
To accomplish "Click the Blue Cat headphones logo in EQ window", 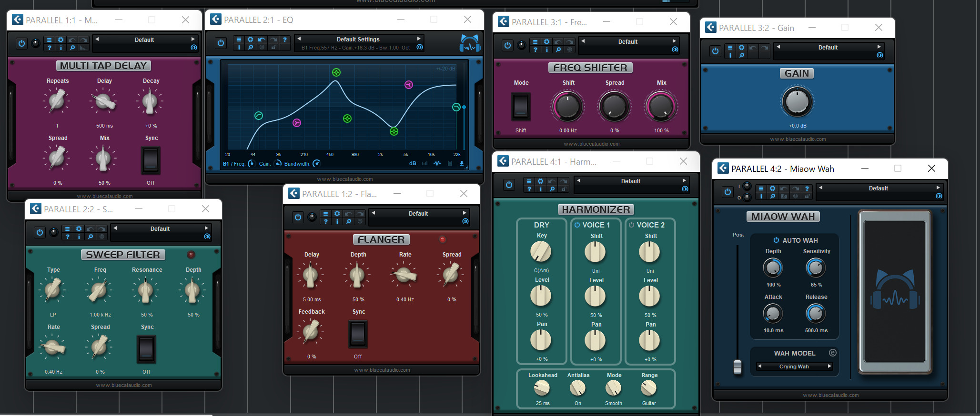I will [469, 43].
